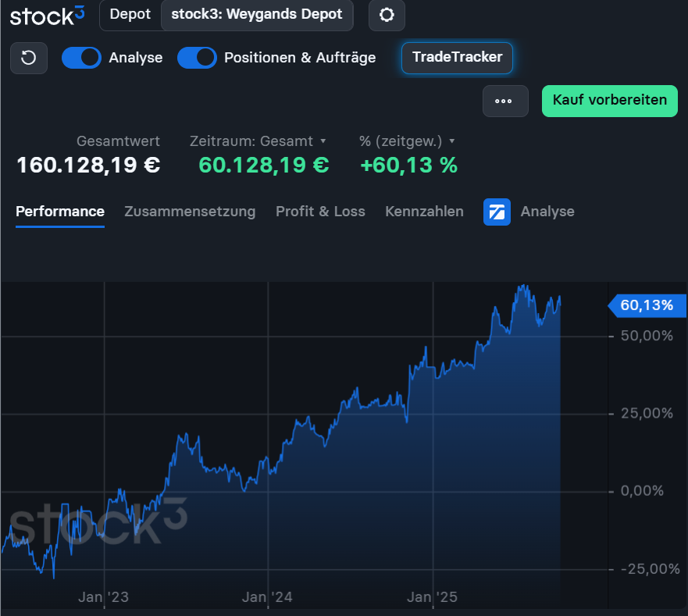Click the circular reset arrow icon

[x=29, y=58]
